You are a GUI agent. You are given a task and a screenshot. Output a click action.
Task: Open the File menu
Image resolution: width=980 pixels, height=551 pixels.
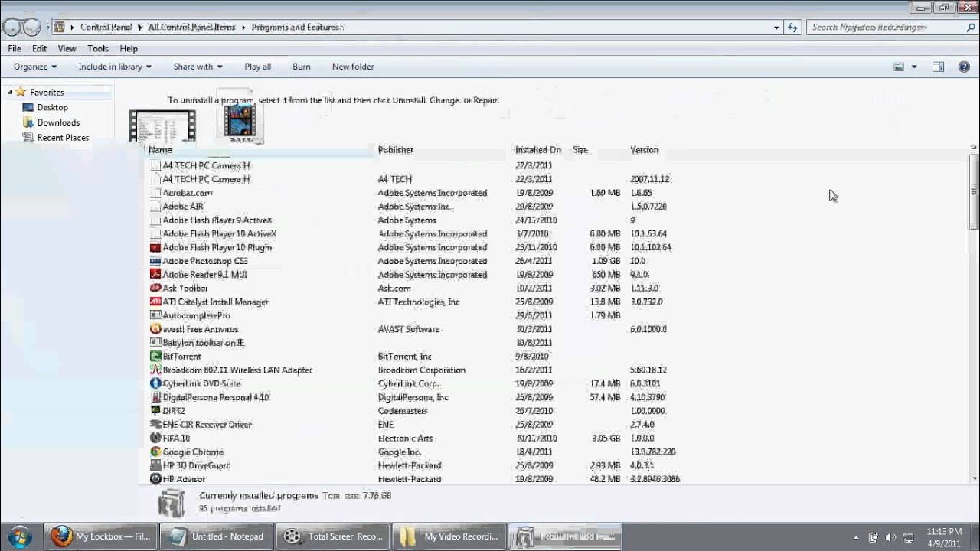pos(15,48)
